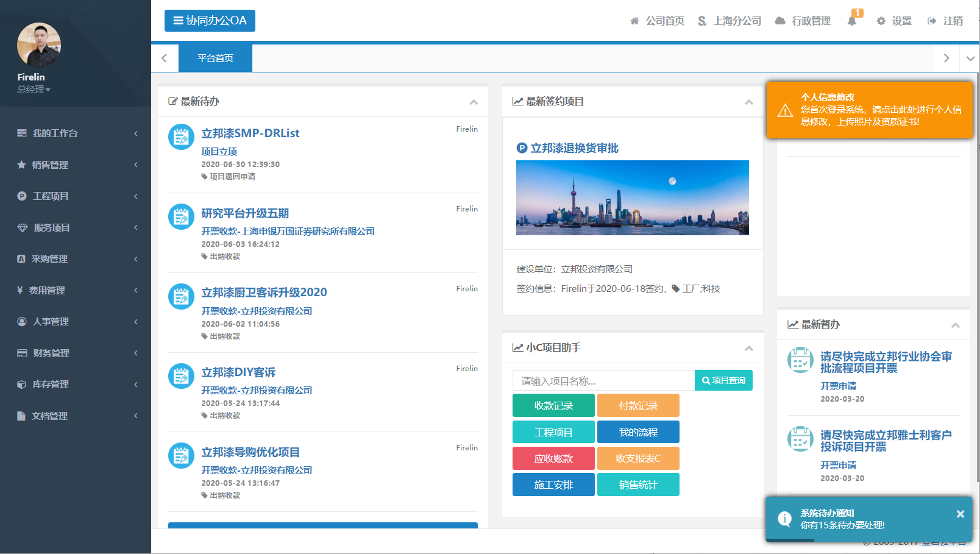Viewport: 980px width, 554px height.
Task: Click the 行政管理 cloud icon
Action: [x=780, y=21]
